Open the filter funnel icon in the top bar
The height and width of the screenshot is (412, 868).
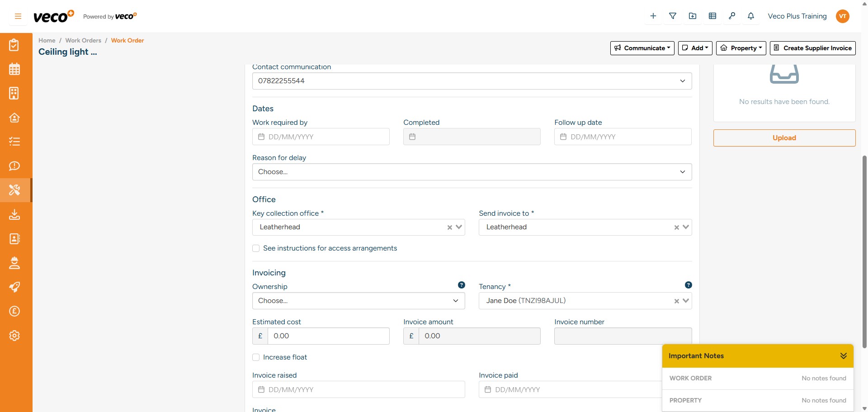(673, 16)
